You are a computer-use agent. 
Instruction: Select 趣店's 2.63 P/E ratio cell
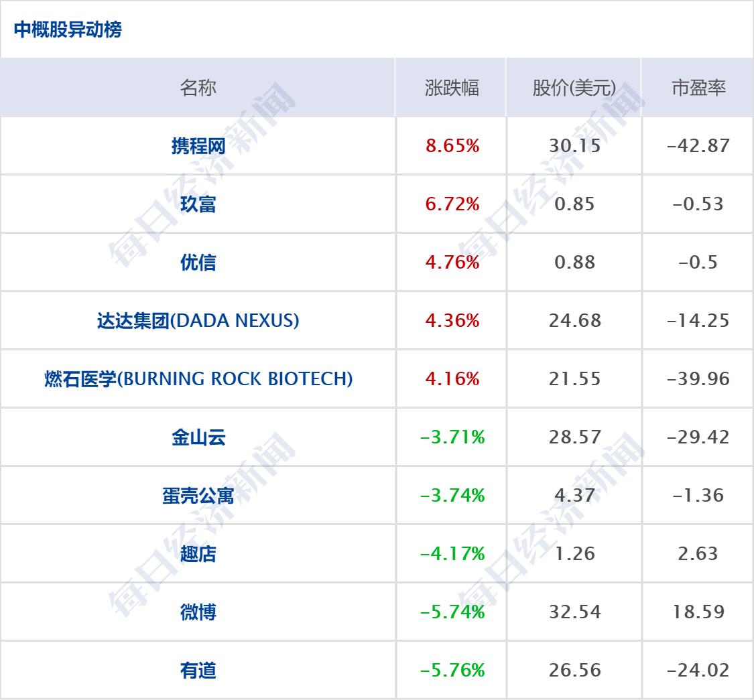698,554
